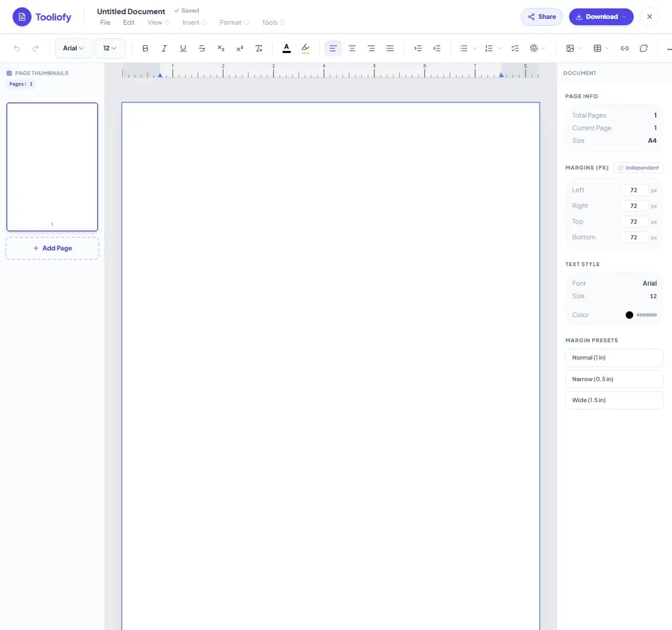Decrease indent with the outdent icon
The height and width of the screenshot is (630, 672).
click(x=437, y=48)
